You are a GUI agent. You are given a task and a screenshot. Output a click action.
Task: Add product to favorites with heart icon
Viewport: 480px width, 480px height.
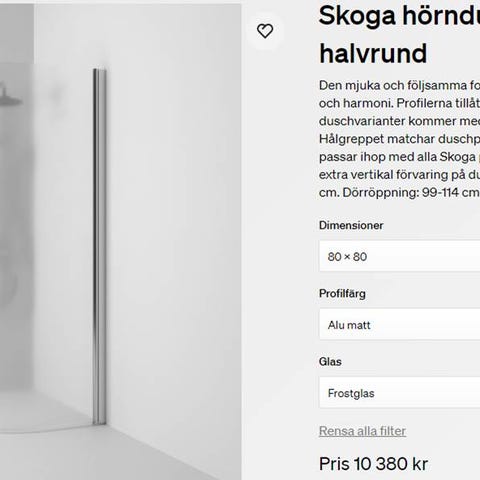(x=265, y=31)
